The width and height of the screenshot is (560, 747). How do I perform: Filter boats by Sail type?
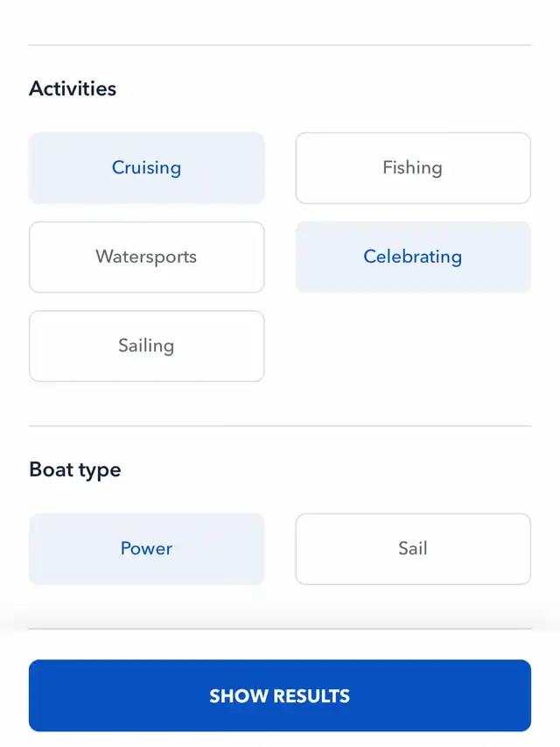[x=413, y=549]
